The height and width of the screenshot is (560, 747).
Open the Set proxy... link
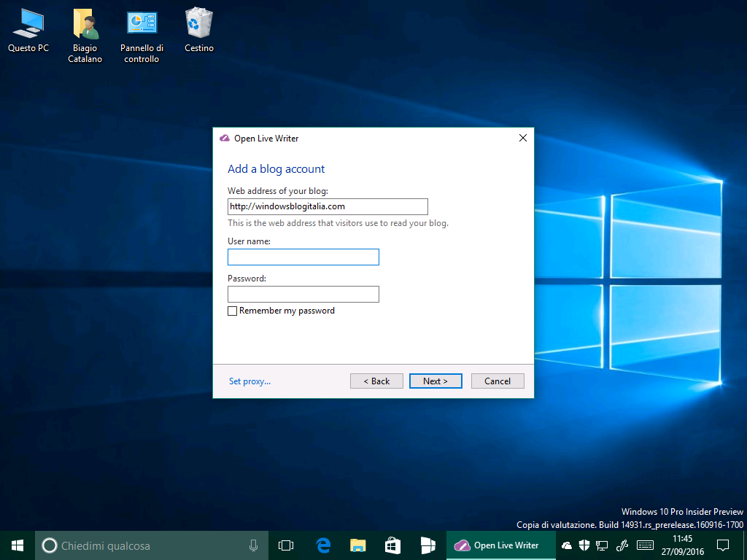click(249, 381)
